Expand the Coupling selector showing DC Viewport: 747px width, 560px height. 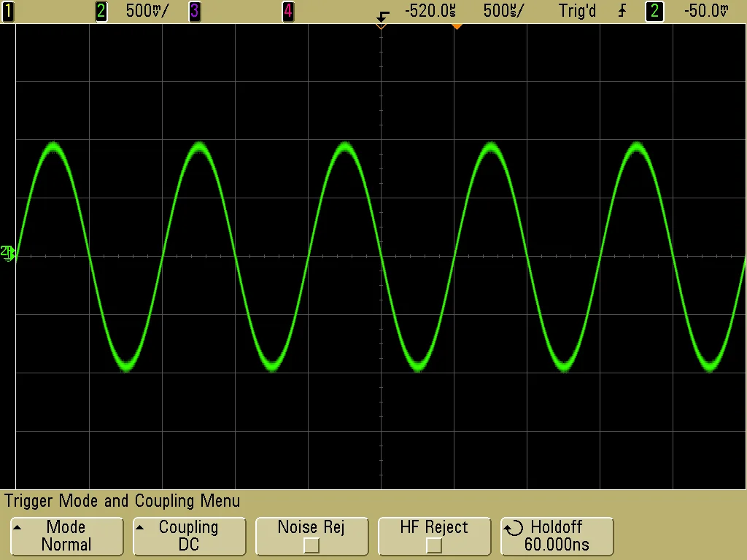click(189, 536)
